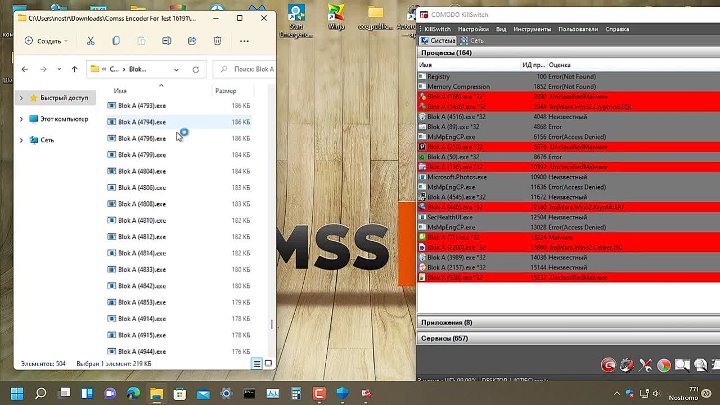Go back with Explorer's left arrow

pos(25,69)
